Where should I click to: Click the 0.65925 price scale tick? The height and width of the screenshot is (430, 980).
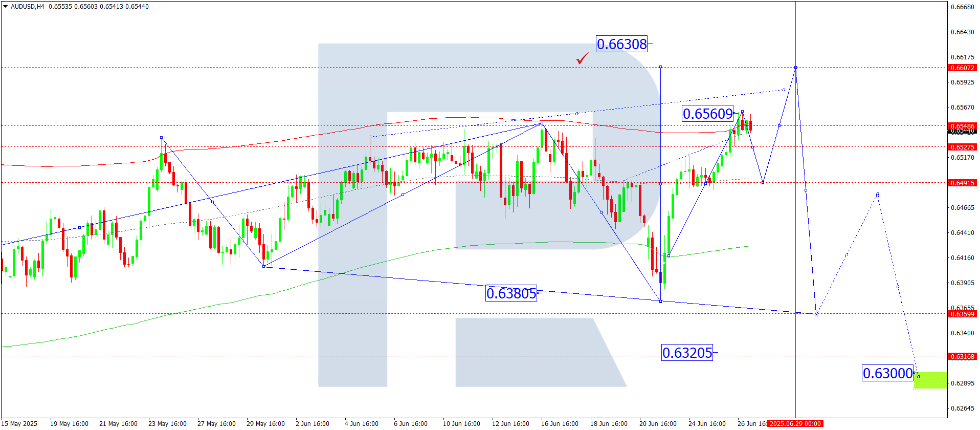pos(962,82)
